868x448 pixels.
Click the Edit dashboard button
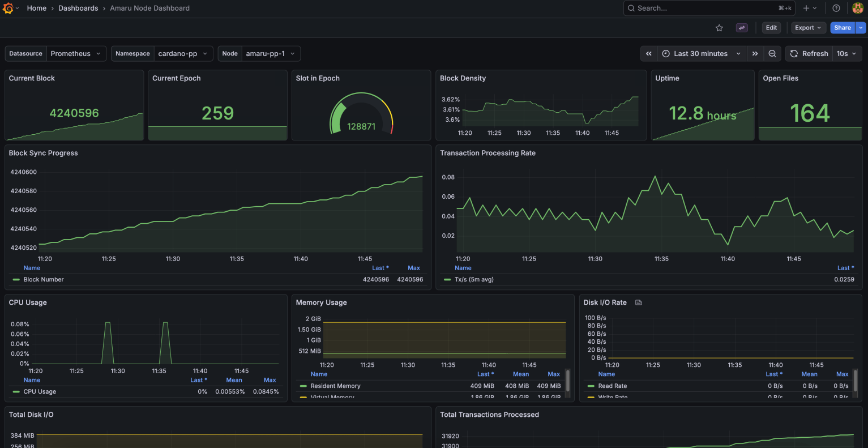[771, 28]
